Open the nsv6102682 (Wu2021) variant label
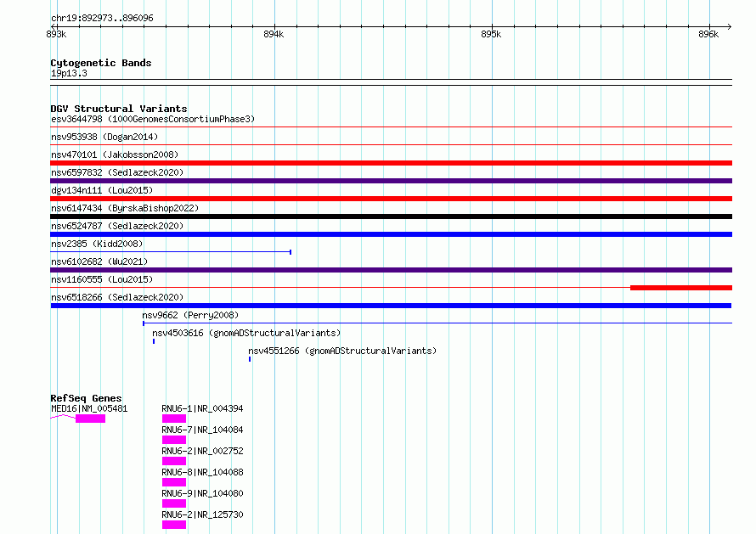 99,261
